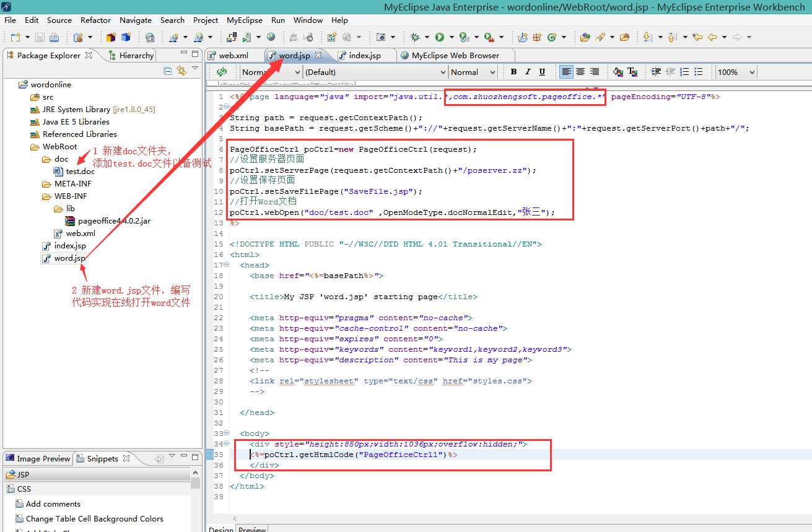The height and width of the screenshot is (532, 812).
Task: Open the Snippets view tab
Action: coord(103,458)
